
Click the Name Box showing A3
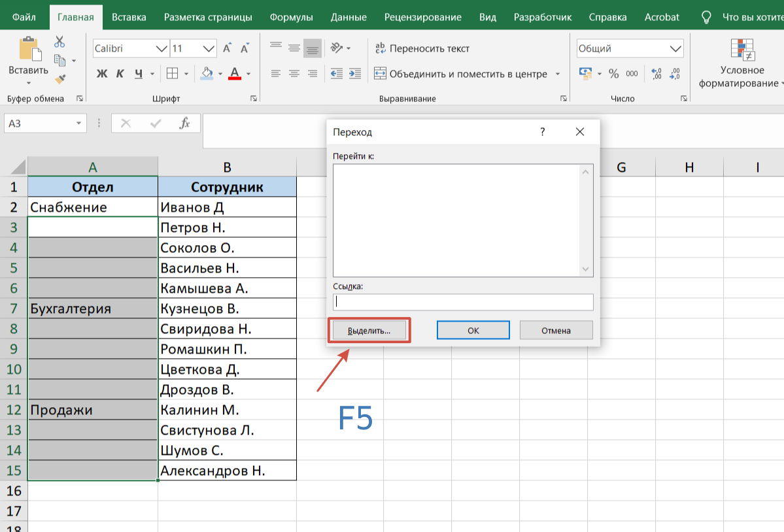[45, 124]
